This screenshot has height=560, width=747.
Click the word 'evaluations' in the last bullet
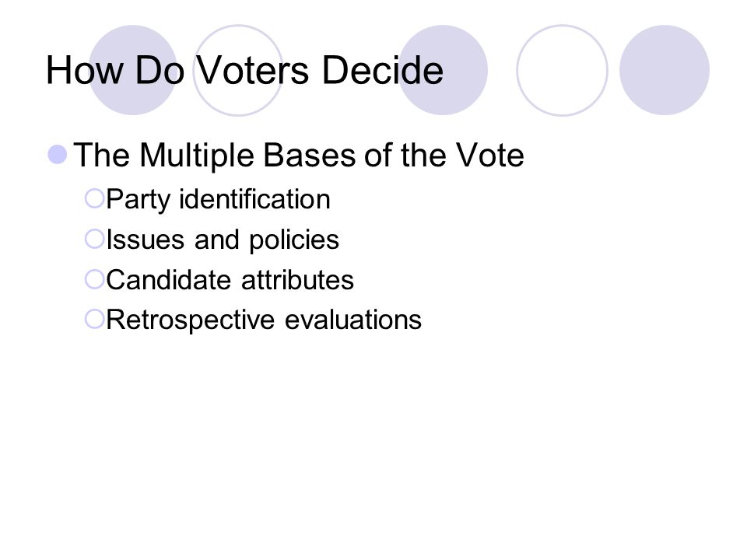coord(353,320)
